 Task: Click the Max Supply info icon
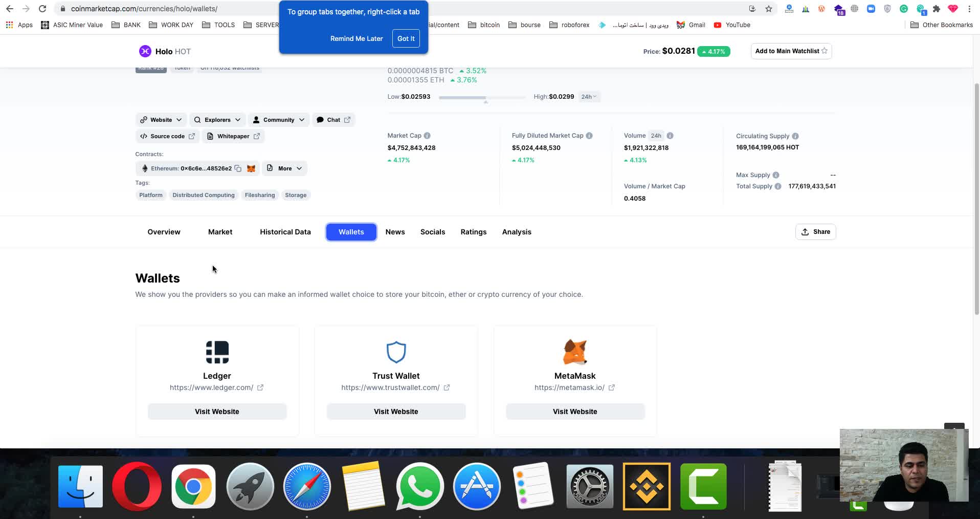pos(776,175)
